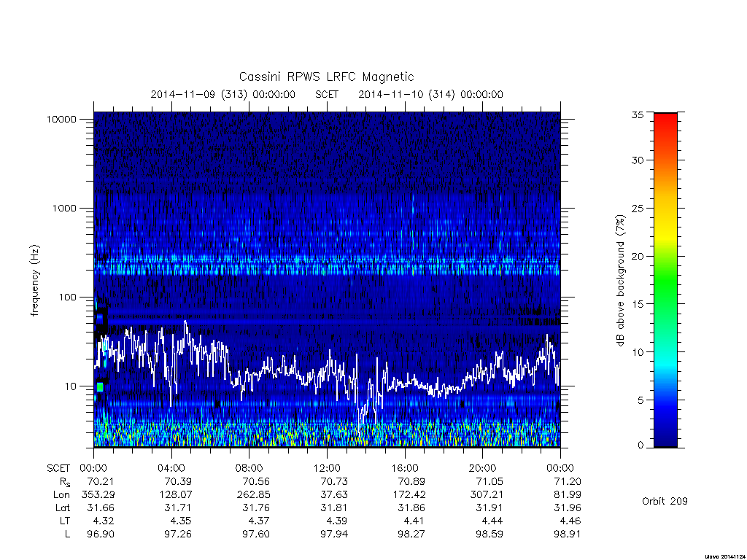The width and height of the screenshot is (747, 560).
Task: Click the '100' frequency tick label
Action: (67, 297)
